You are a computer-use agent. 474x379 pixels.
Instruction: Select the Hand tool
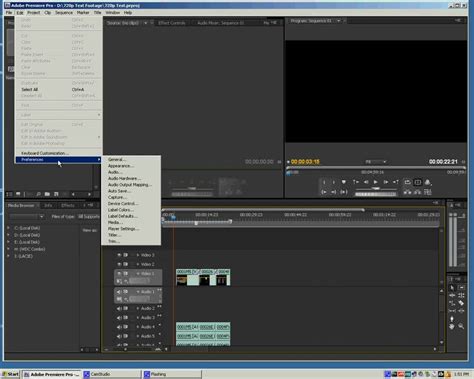(452, 326)
